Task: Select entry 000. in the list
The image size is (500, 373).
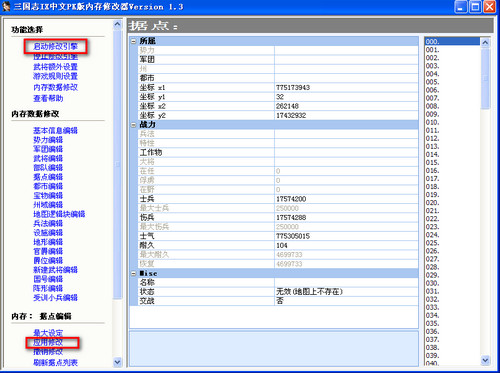Action: 452,42
